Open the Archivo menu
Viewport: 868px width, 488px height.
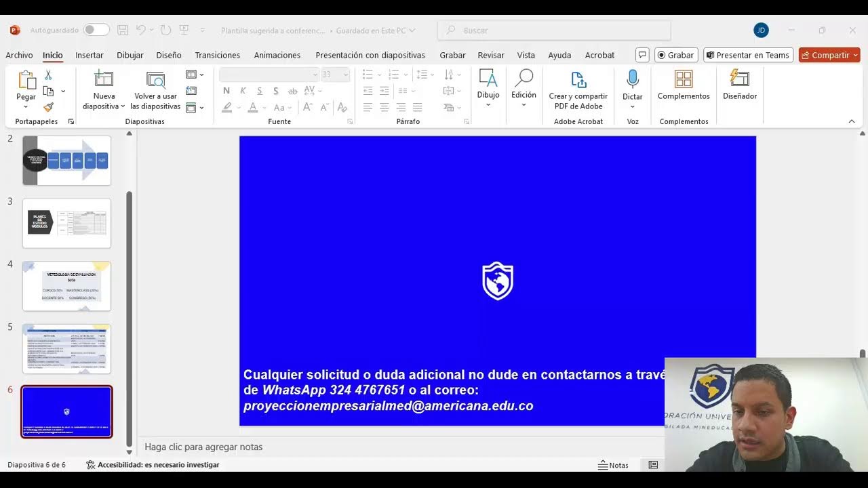click(x=19, y=55)
